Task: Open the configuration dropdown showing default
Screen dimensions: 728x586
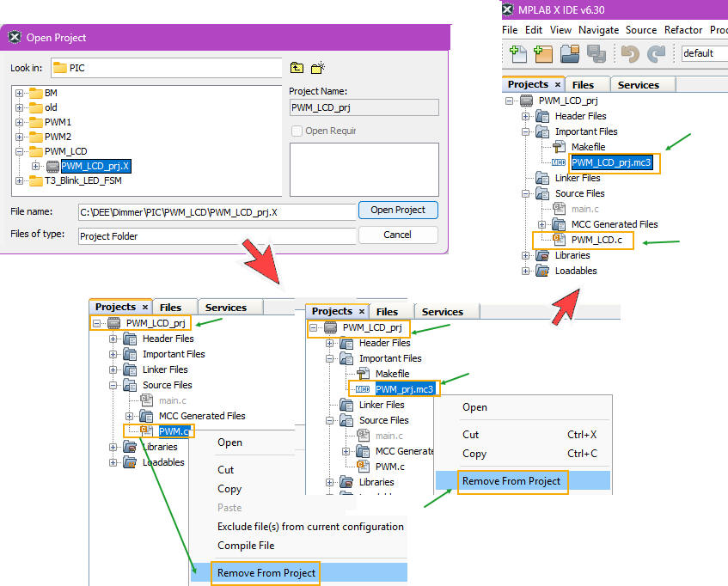Action: [x=703, y=53]
